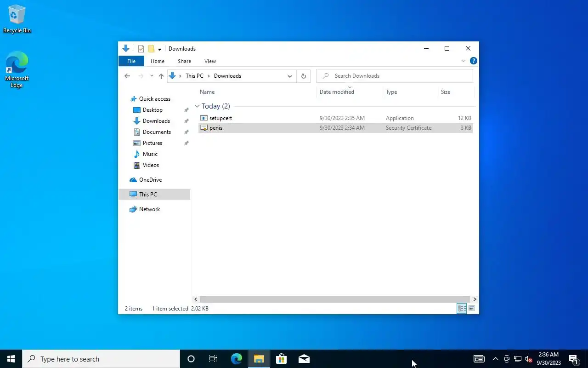Image resolution: width=588 pixels, height=368 pixels.
Task: Open Help with the question mark icon
Action: click(474, 61)
